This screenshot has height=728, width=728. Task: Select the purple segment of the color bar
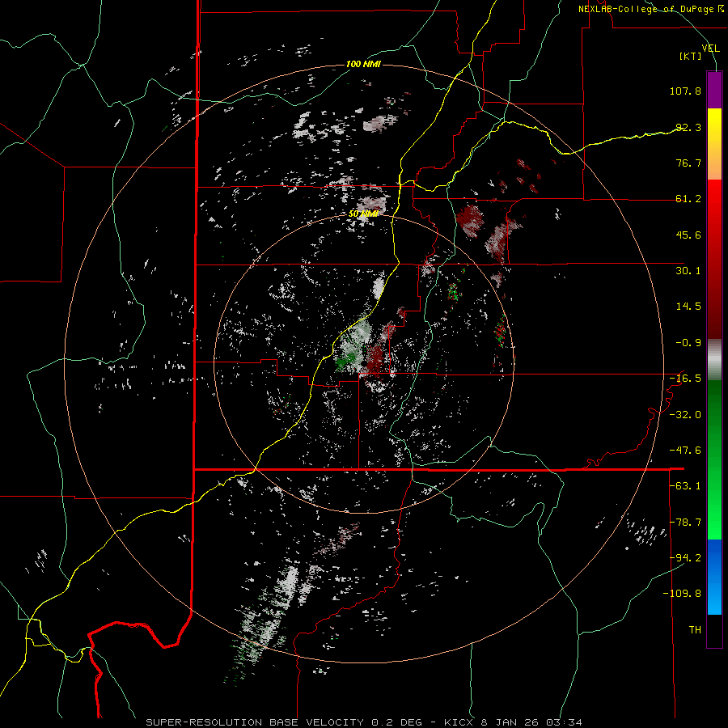coord(714,90)
